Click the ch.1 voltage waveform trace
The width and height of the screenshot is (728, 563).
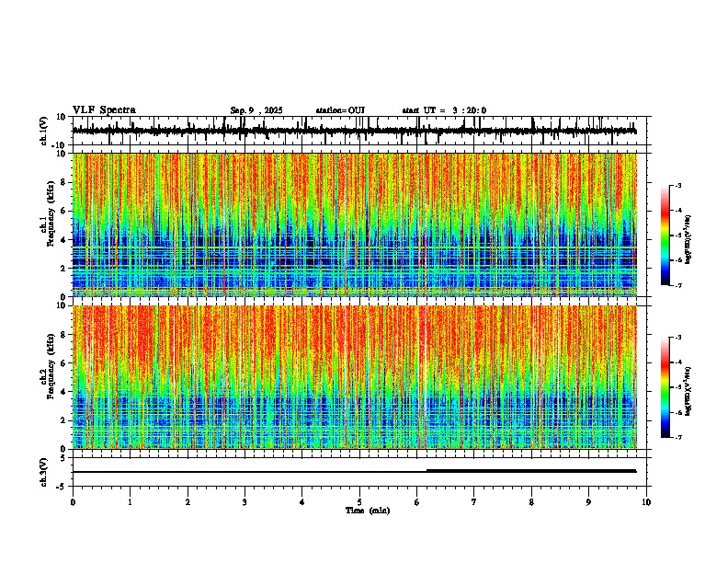point(354,131)
